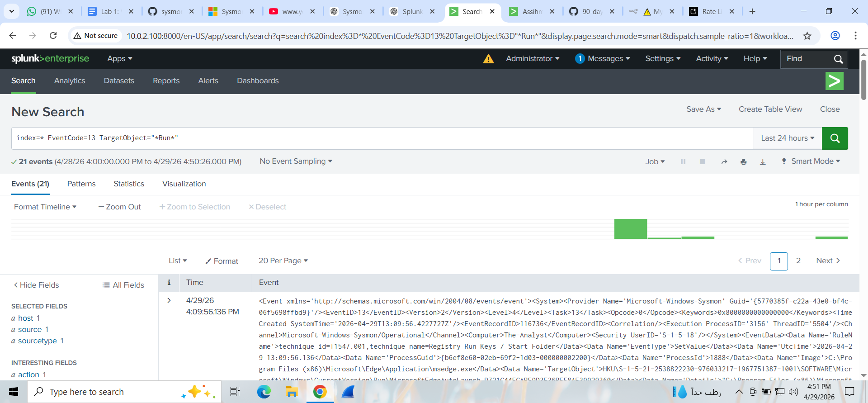Open Analytics in navigation bar
This screenshot has height=403, width=868.
(x=70, y=81)
